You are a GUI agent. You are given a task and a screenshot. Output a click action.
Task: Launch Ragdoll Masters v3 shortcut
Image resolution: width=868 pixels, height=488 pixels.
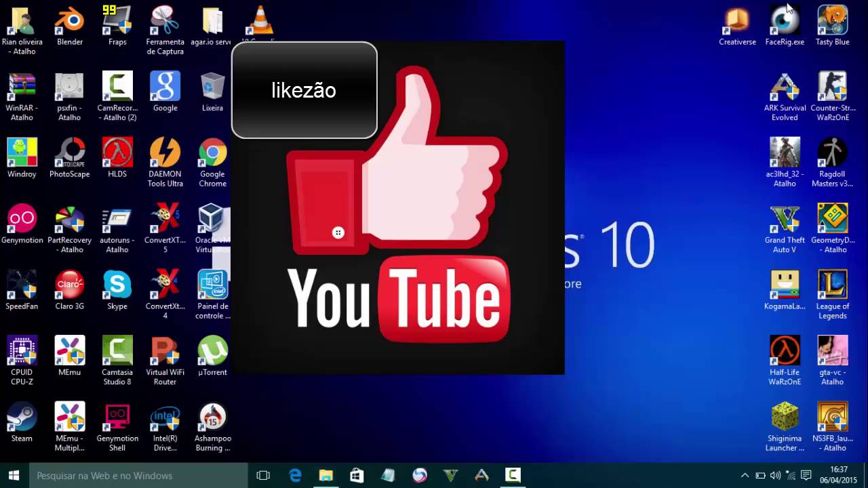click(x=832, y=163)
